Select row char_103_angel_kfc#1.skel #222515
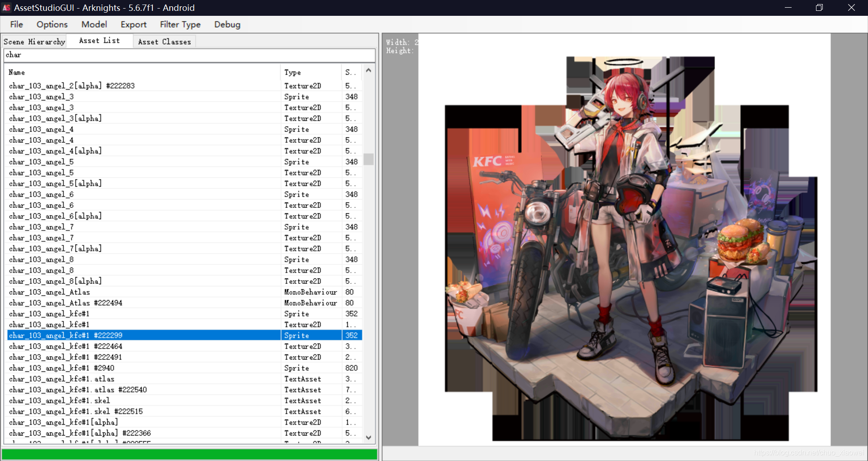The image size is (868, 461). pos(185,411)
